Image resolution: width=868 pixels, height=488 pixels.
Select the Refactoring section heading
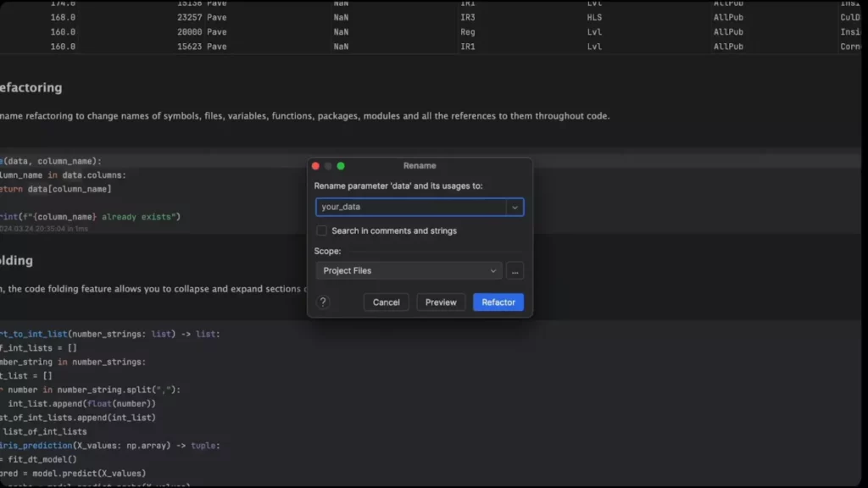(31, 87)
